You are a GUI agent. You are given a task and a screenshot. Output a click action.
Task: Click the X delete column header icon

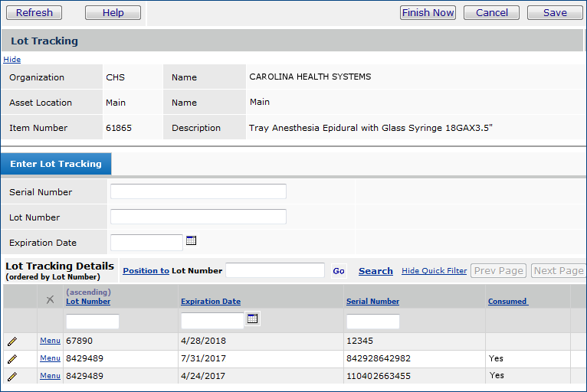[x=50, y=299]
